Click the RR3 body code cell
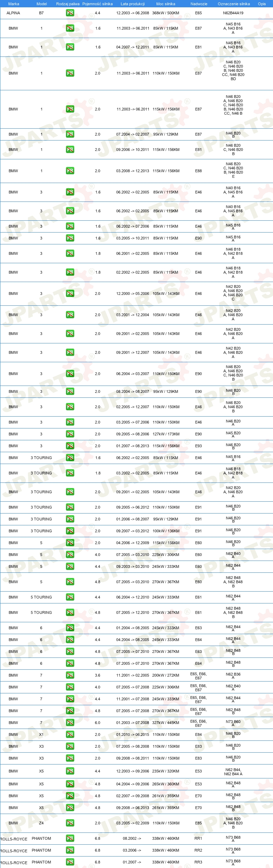Viewport: 273px width, 868px height. (x=198, y=862)
